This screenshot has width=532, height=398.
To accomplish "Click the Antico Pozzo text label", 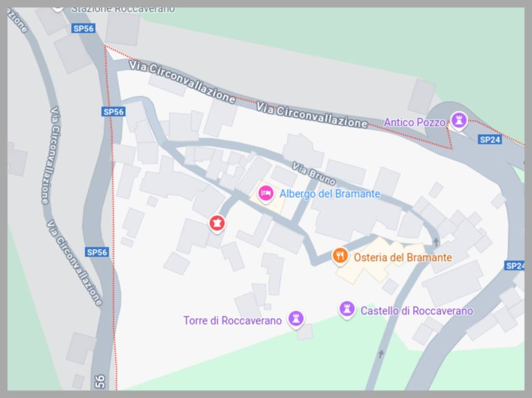I will click(x=414, y=123).
